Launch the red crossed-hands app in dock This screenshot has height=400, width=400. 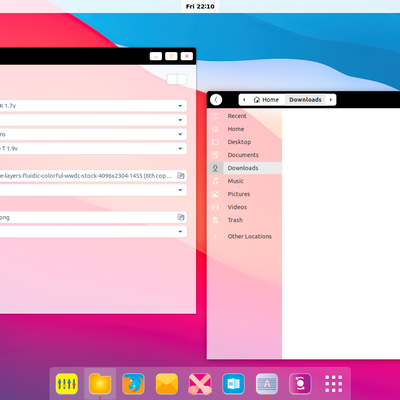(x=200, y=384)
